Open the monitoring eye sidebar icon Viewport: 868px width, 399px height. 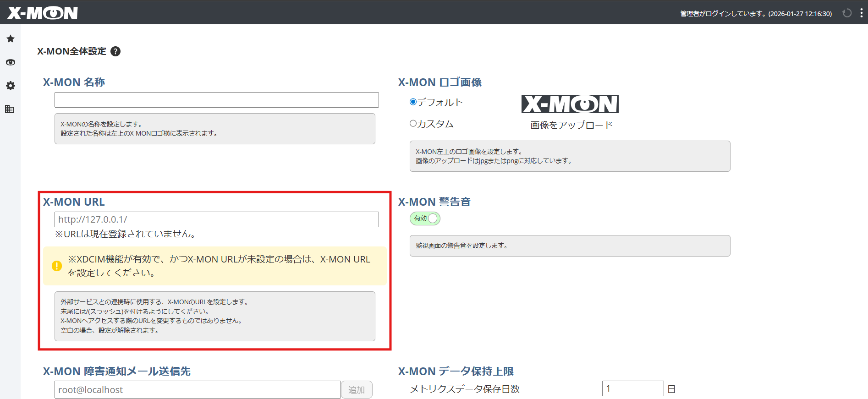coord(11,62)
